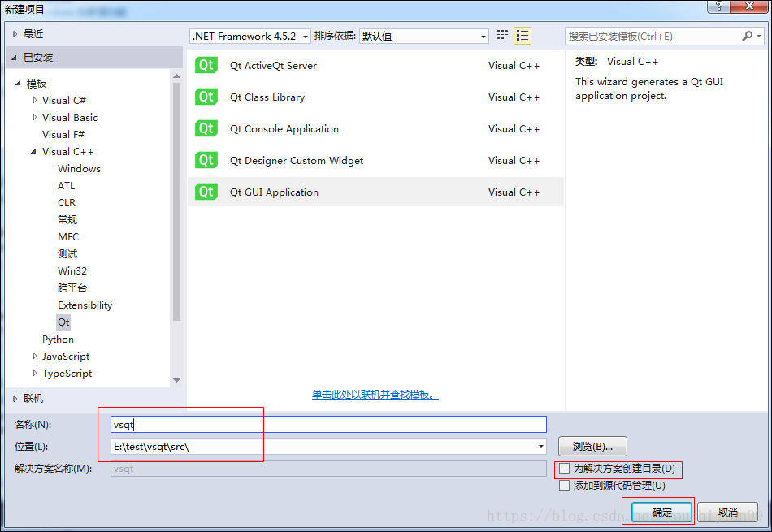Click tree scrollbar up arrow
Image resolution: width=772 pixels, height=532 pixels.
[177, 76]
